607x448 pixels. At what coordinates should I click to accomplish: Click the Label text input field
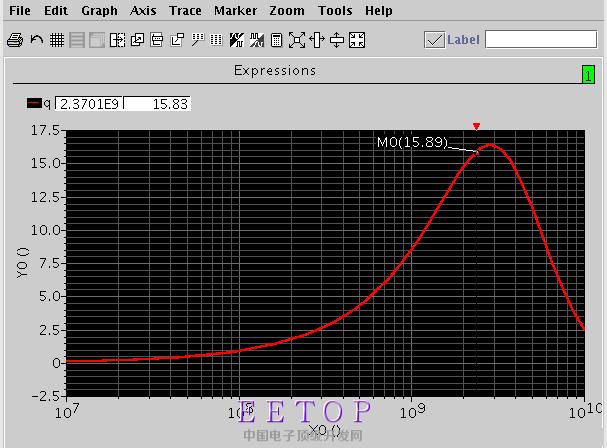click(541, 39)
